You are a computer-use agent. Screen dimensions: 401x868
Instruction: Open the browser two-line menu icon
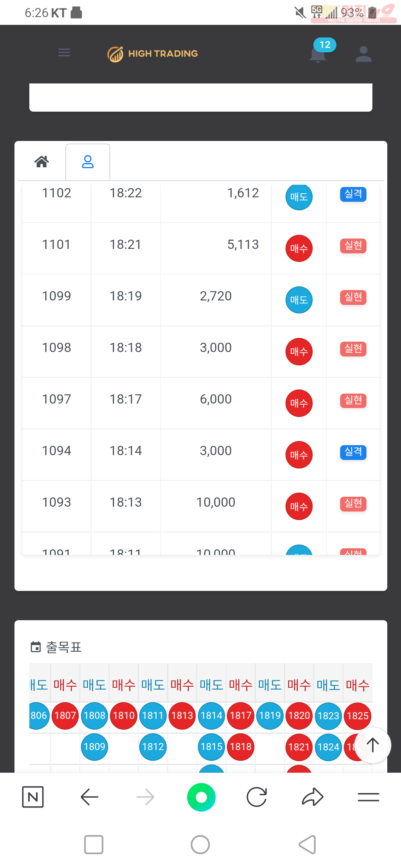click(368, 797)
